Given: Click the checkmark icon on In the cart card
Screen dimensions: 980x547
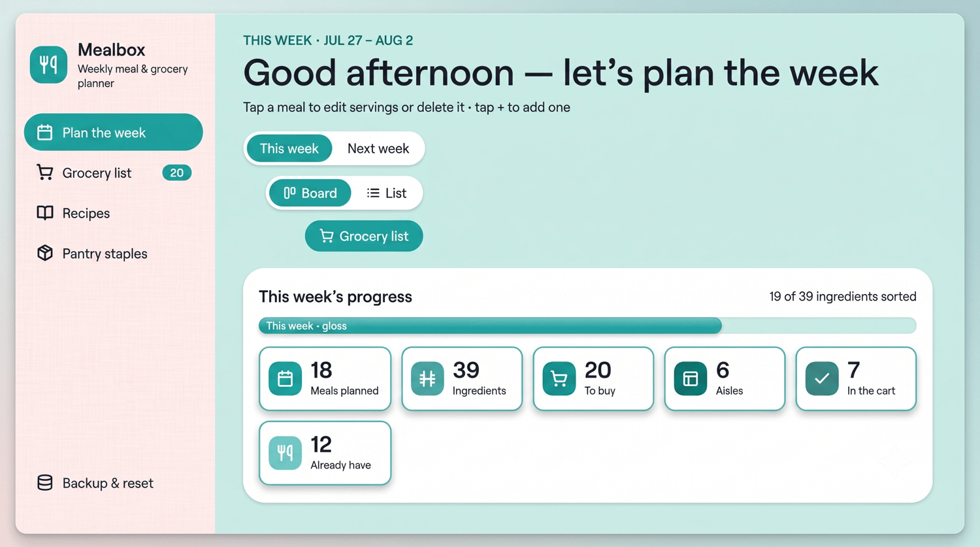Looking at the screenshot, I should coord(822,378).
